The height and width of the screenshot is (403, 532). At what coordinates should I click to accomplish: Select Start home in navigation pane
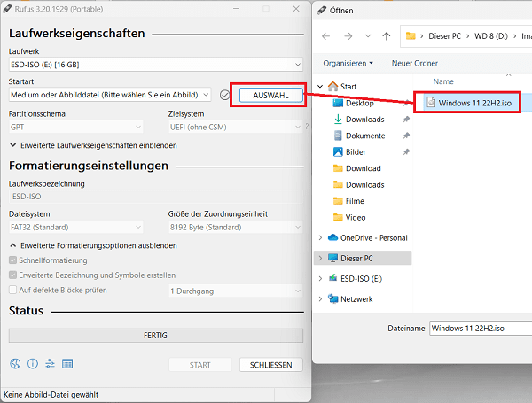point(348,87)
